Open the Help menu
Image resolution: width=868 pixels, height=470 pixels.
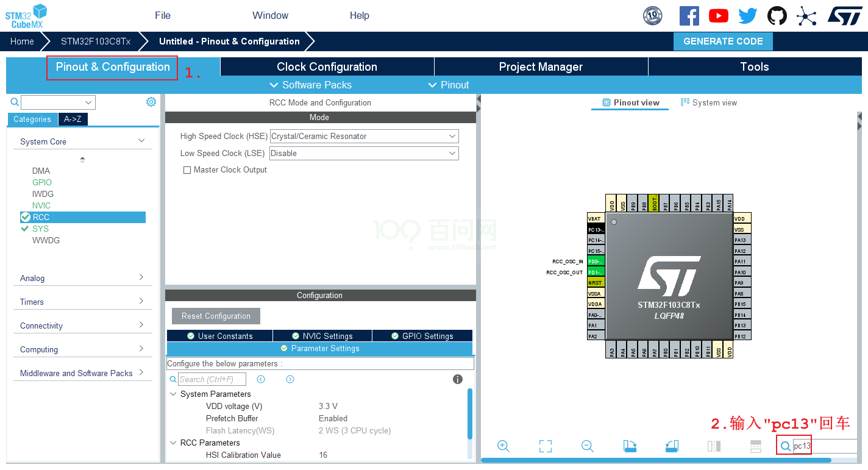tap(360, 16)
